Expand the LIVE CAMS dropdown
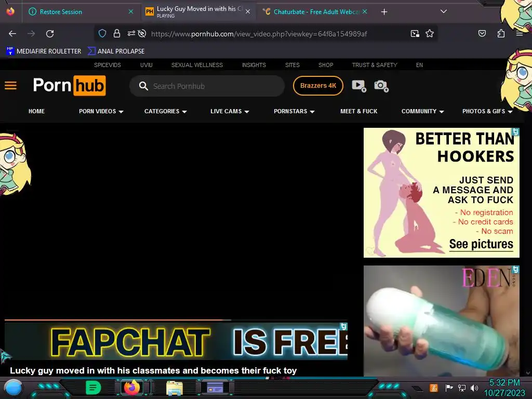 click(x=230, y=111)
